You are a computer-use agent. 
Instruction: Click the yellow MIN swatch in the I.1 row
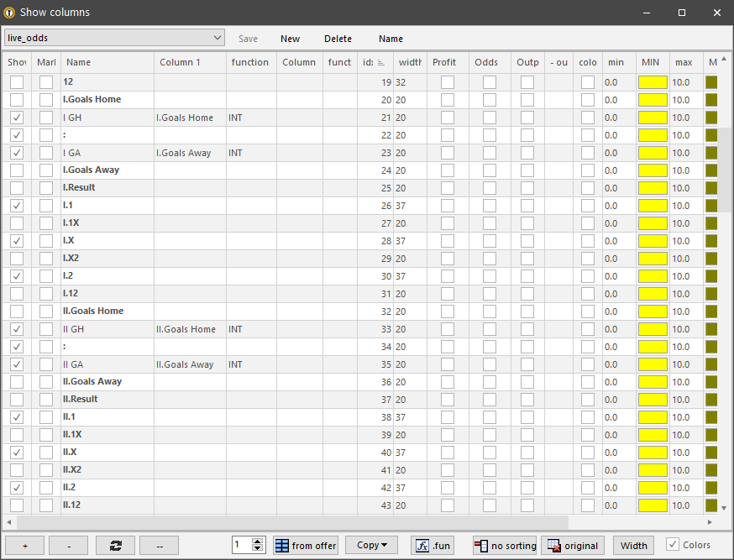651,205
